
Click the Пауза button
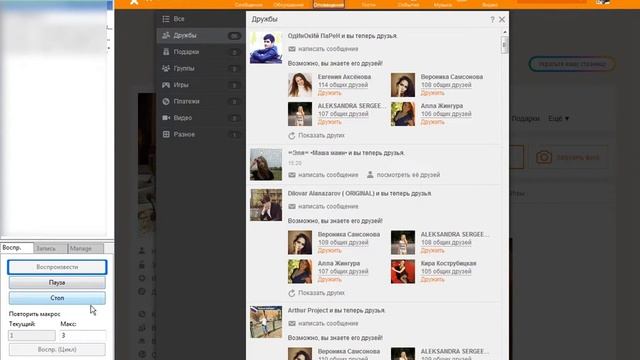(x=57, y=282)
